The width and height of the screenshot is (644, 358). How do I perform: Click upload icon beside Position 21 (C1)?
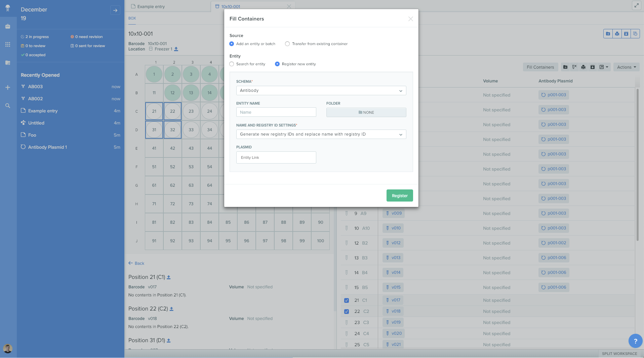(169, 277)
